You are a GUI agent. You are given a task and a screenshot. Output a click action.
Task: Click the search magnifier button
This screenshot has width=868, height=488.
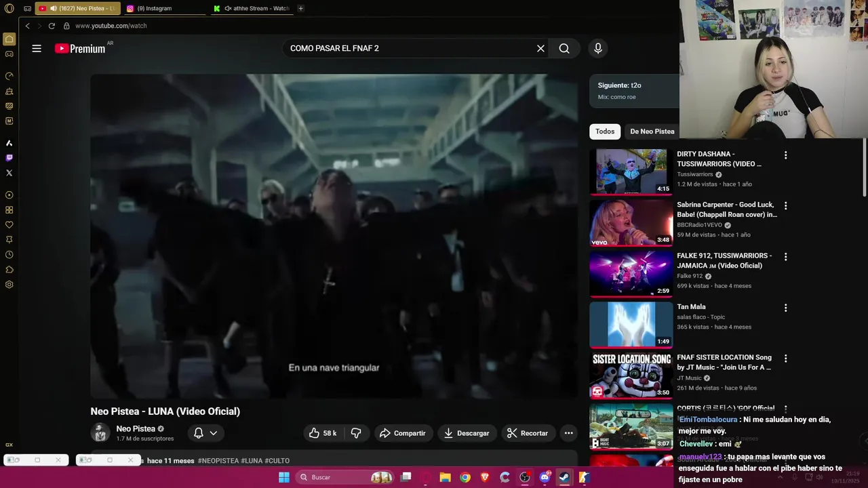pos(564,48)
